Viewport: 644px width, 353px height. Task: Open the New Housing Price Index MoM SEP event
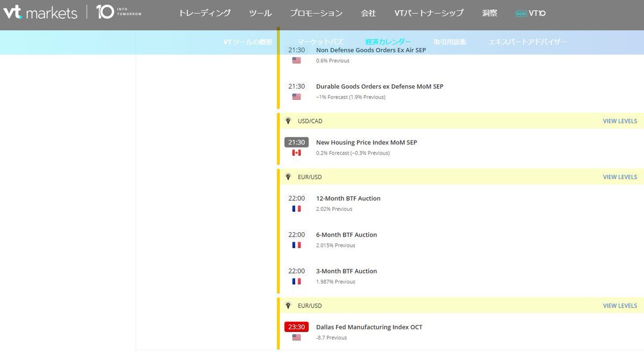pyautogui.click(x=366, y=143)
